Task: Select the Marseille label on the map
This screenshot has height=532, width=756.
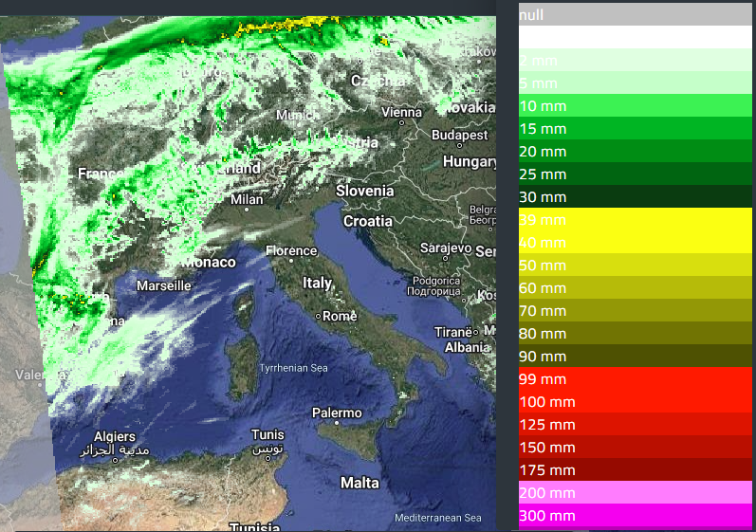Action: coord(164,285)
